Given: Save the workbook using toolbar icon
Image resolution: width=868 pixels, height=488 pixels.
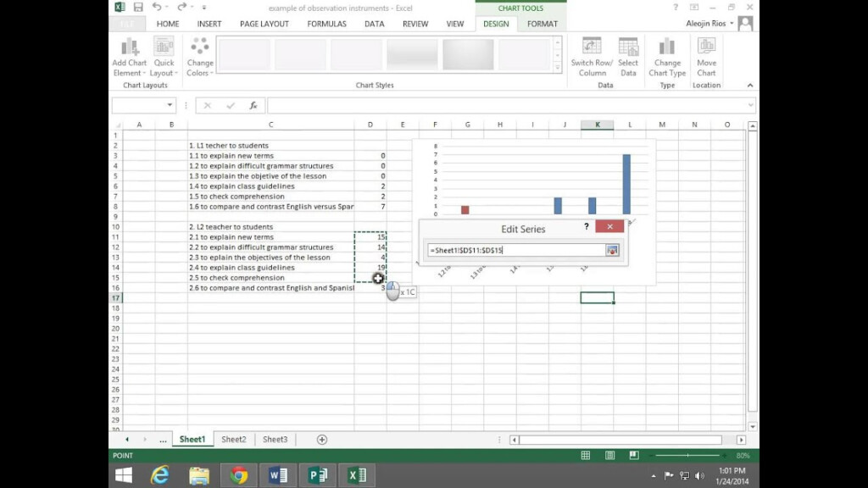Looking at the screenshot, I should (138, 8).
